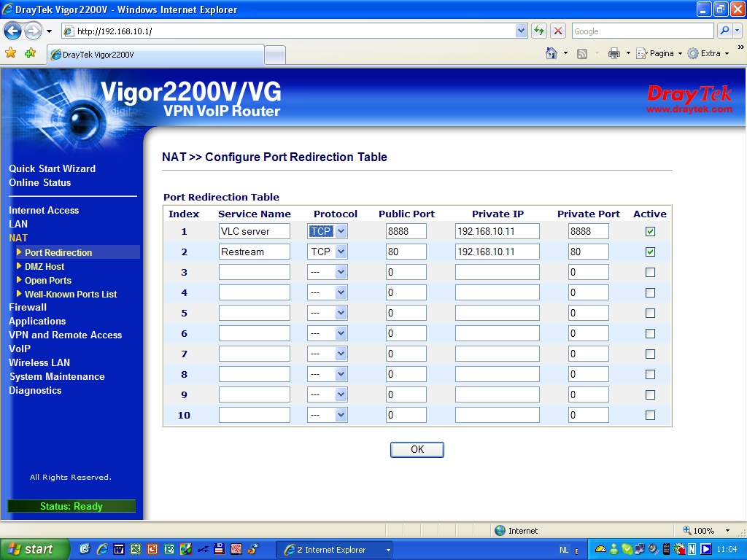The width and height of the screenshot is (747, 560).
Task: Open Protocol dropdown for Restream row
Action: coord(328,252)
